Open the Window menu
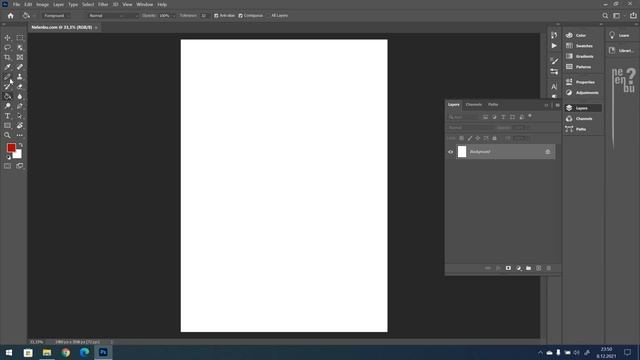 144,4
